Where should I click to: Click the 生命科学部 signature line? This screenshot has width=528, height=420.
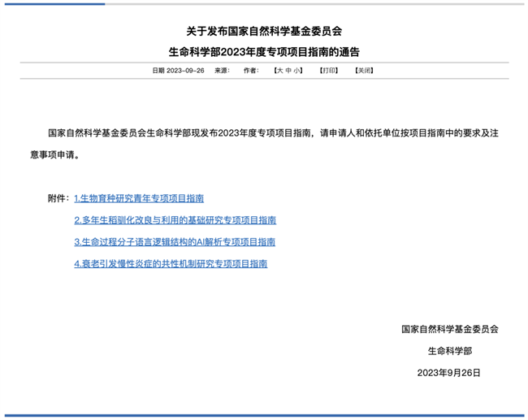click(x=449, y=351)
